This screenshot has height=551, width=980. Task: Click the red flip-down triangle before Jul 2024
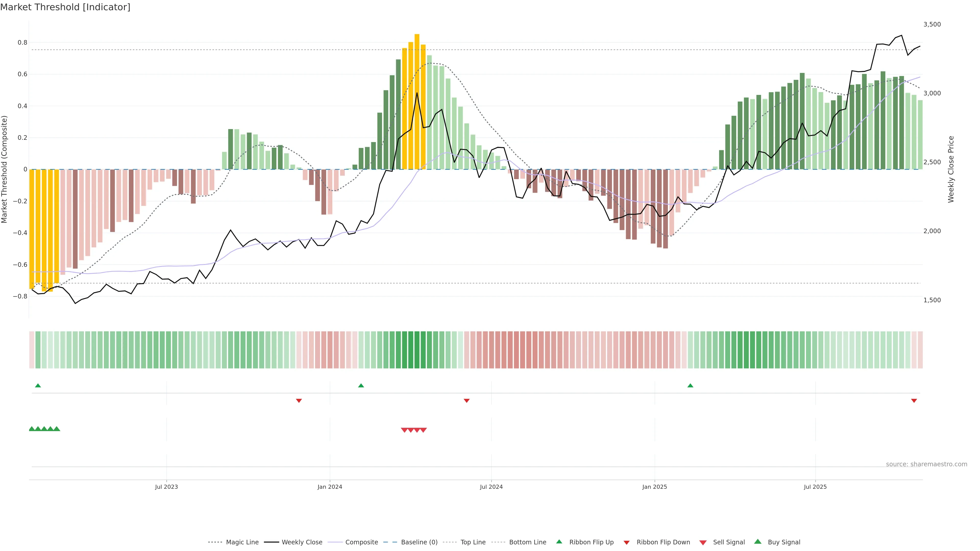click(x=467, y=400)
